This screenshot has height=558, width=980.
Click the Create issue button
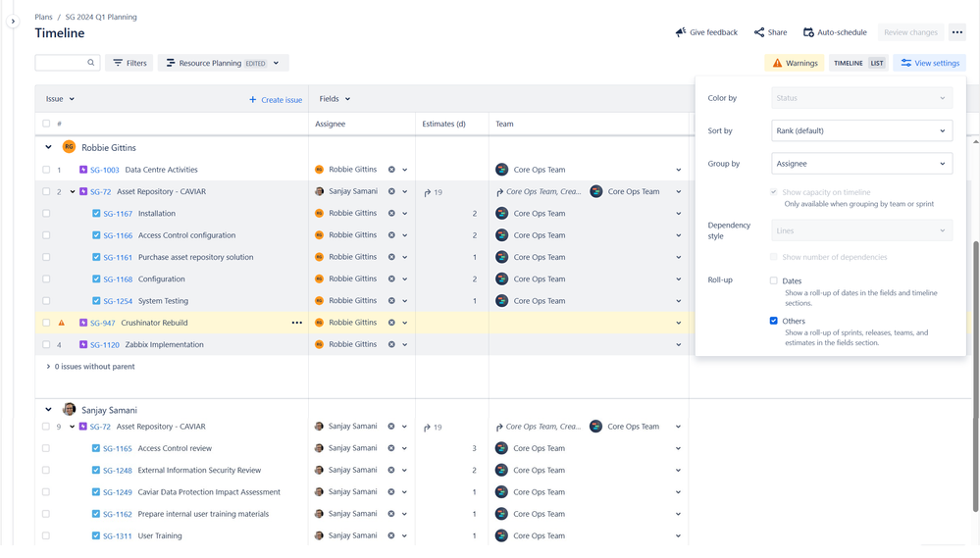pyautogui.click(x=276, y=100)
